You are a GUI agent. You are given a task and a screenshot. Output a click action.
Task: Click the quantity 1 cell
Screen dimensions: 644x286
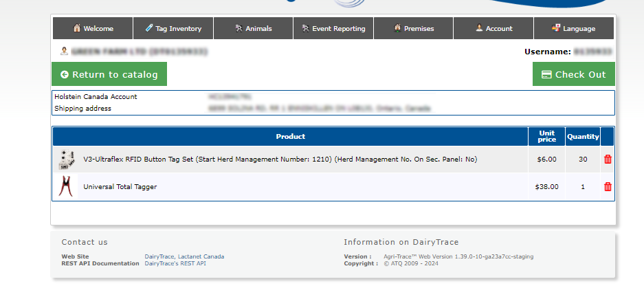pos(583,187)
